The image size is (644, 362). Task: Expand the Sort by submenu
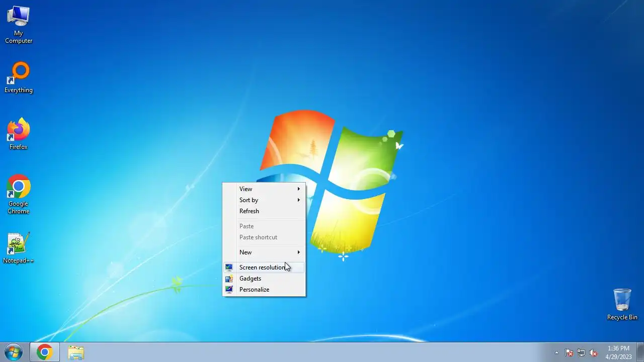(x=264, y=200)
